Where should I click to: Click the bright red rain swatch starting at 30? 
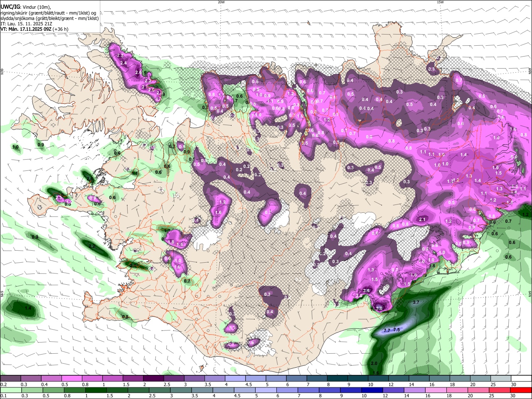pos(521,390)
